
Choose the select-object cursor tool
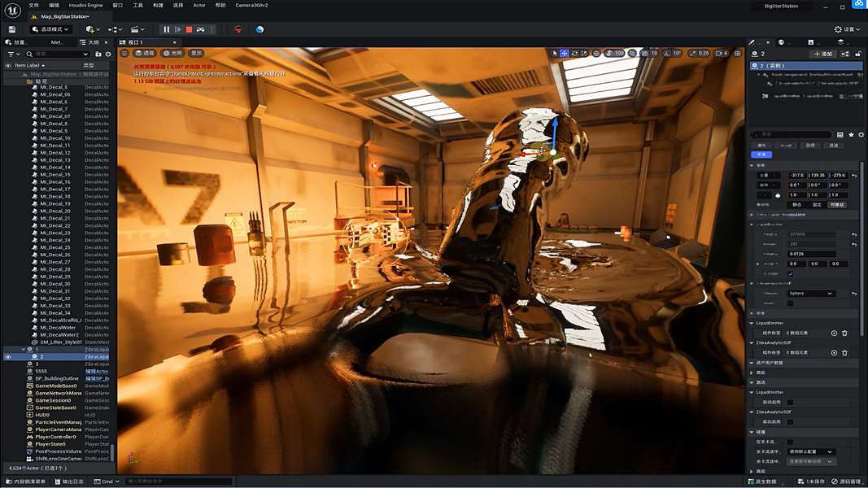(555, 53)
